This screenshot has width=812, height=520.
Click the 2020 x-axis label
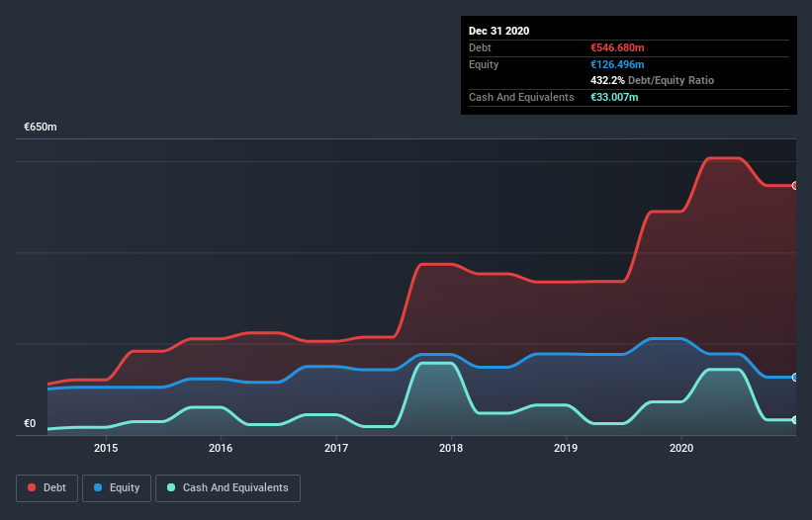coord(681,448)
